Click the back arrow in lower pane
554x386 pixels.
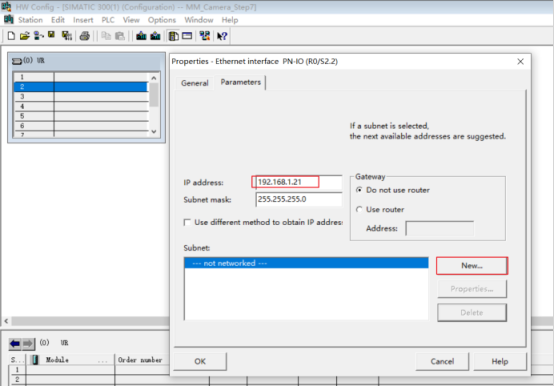click(x=15, y=343)
